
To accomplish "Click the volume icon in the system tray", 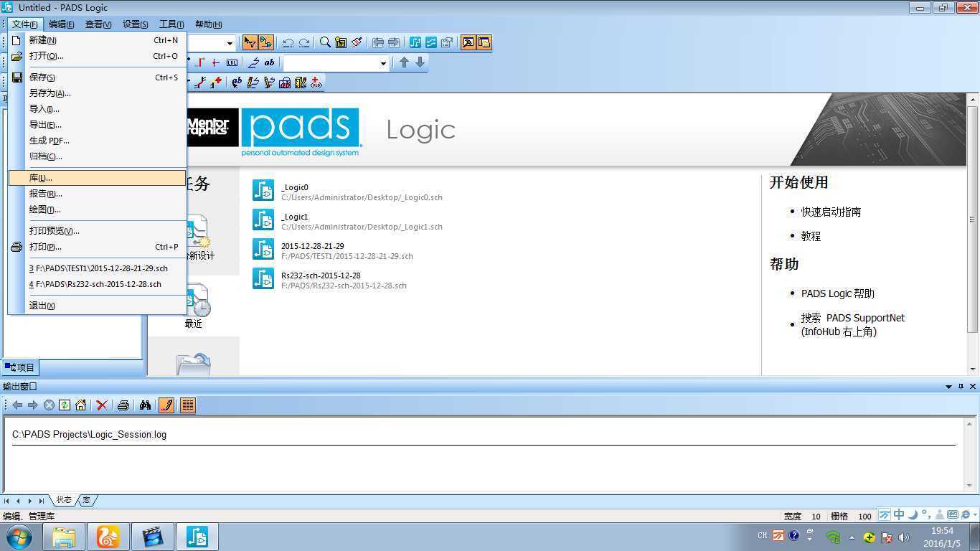I will pos(904,537).
